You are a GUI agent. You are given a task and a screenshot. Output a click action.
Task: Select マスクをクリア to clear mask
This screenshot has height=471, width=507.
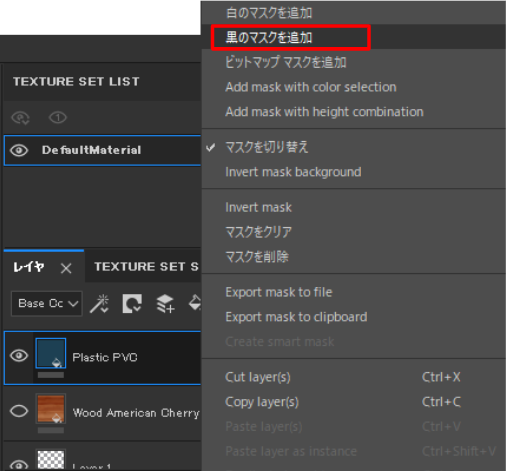[x=354, y=232]
